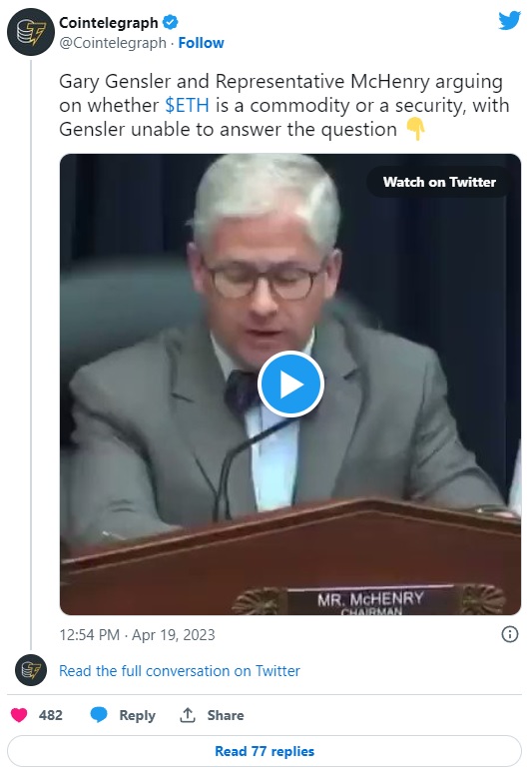
Task: Open the tweet info circle icon
Action: tap(510, 634)
